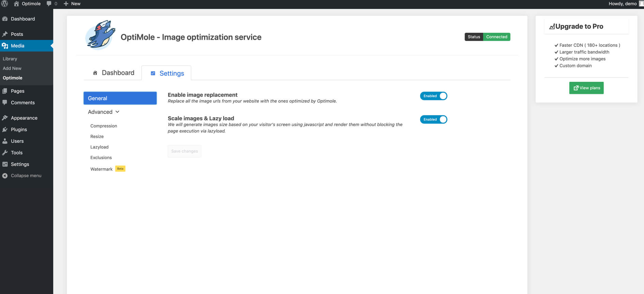This screenshot has height=294, width=644.
Task: Open the Compression settings item
Action: click(x=104, y=126)
